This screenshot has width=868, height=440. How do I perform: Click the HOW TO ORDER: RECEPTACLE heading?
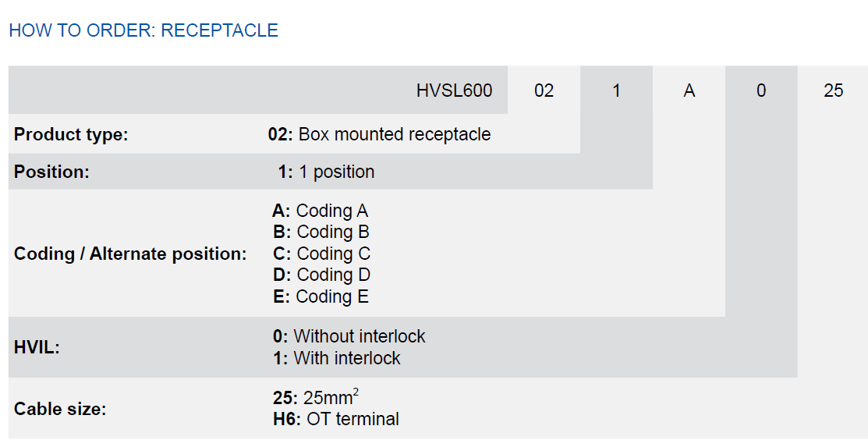coord(143,30)
